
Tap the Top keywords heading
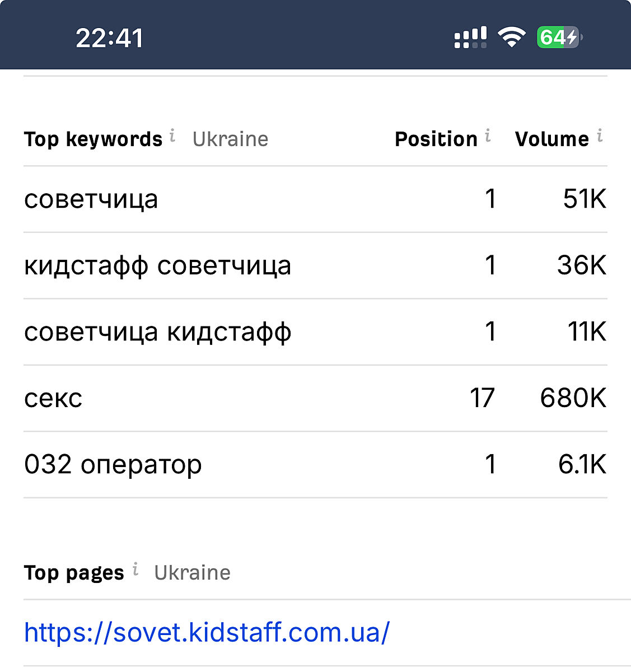click(93, 139)
